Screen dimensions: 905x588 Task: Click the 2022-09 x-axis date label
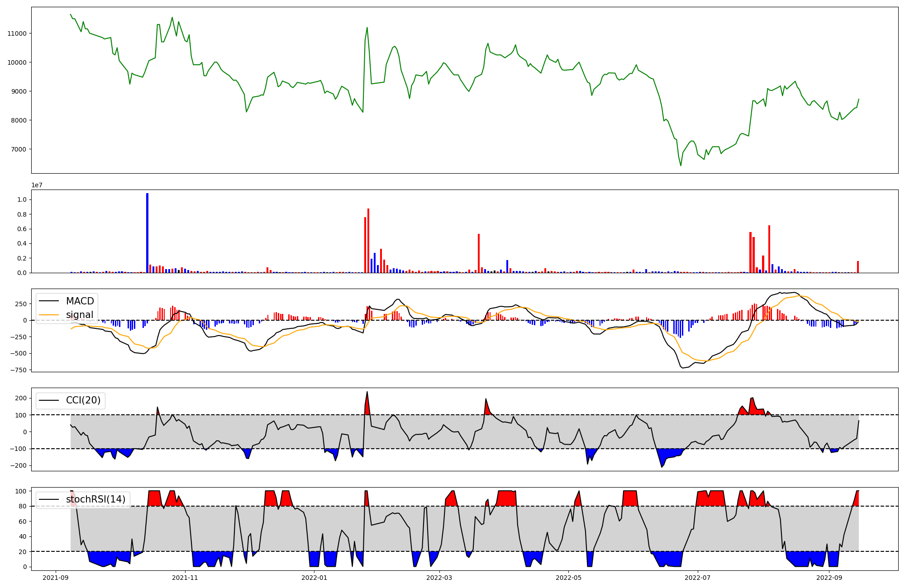[x=829, y=578]
